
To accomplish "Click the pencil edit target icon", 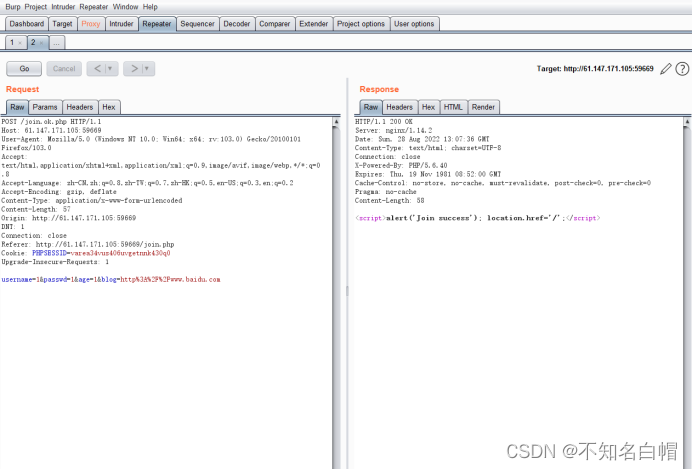I will click(666, 69).
